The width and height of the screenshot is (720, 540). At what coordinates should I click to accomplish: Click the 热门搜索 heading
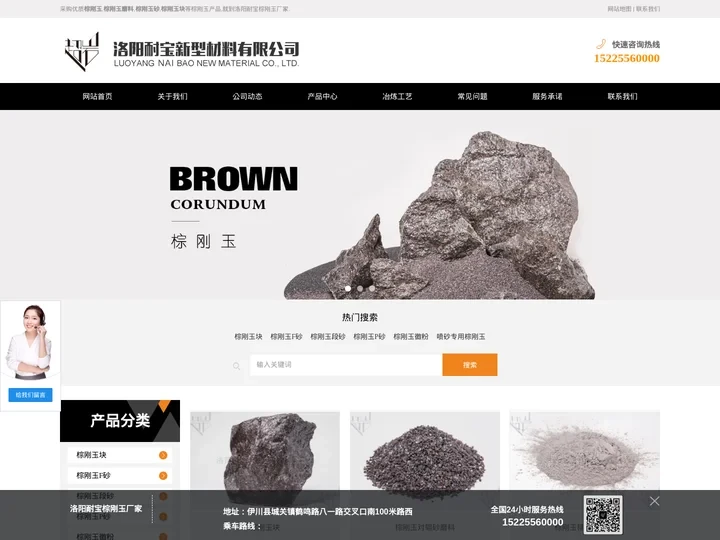pos(360,317)
